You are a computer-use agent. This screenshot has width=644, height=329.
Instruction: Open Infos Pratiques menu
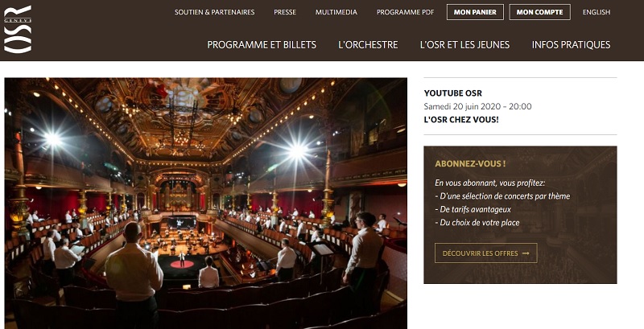click(571, 45)
